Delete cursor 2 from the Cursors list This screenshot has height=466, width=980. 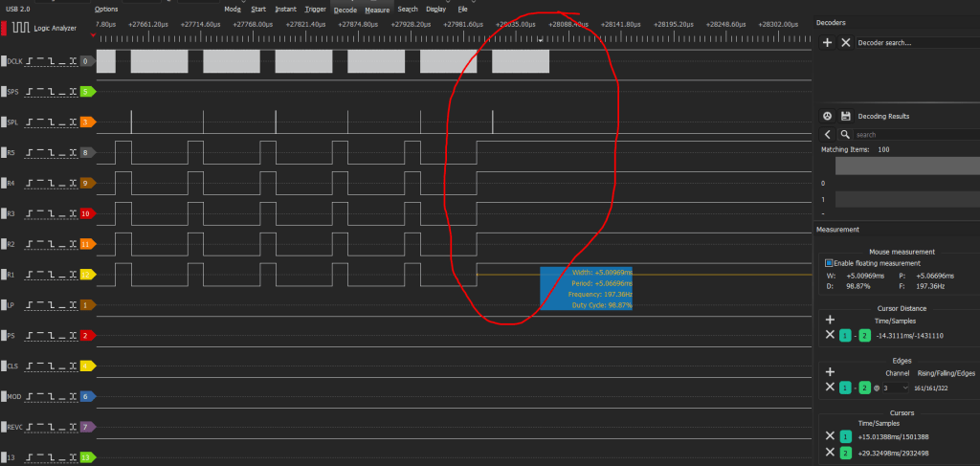[x=829, y=453]
